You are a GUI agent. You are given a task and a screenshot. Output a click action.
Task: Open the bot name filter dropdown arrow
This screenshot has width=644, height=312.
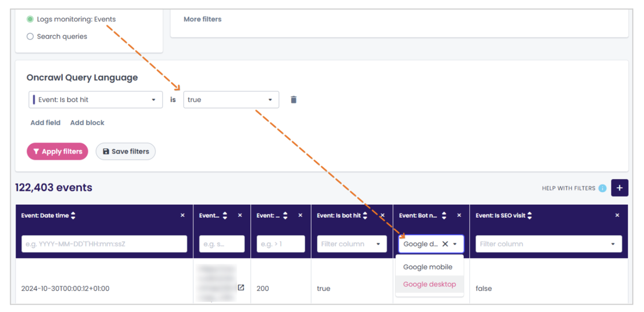click(455, 244)
